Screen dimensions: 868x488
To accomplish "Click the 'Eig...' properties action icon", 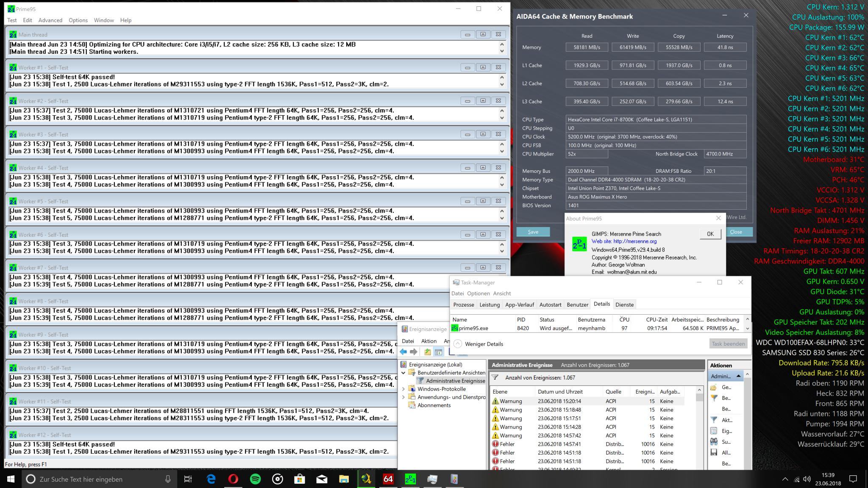I will pos(714,431).
